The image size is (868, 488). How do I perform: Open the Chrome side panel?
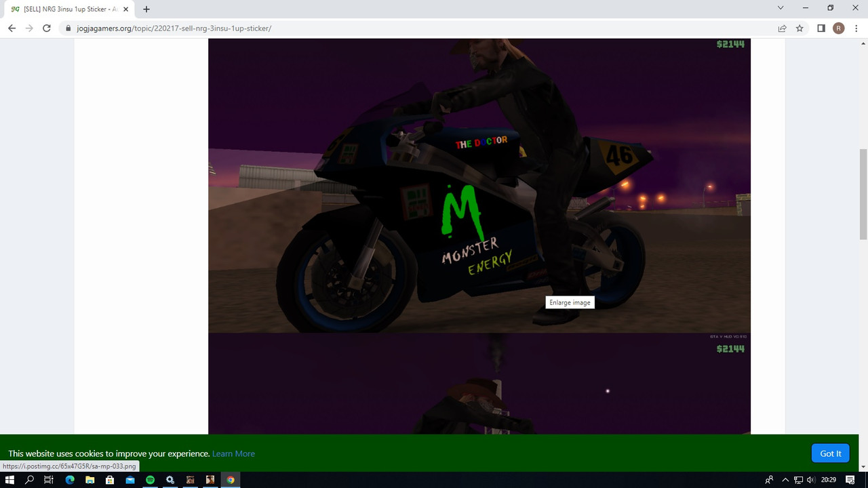pos(821,28)
